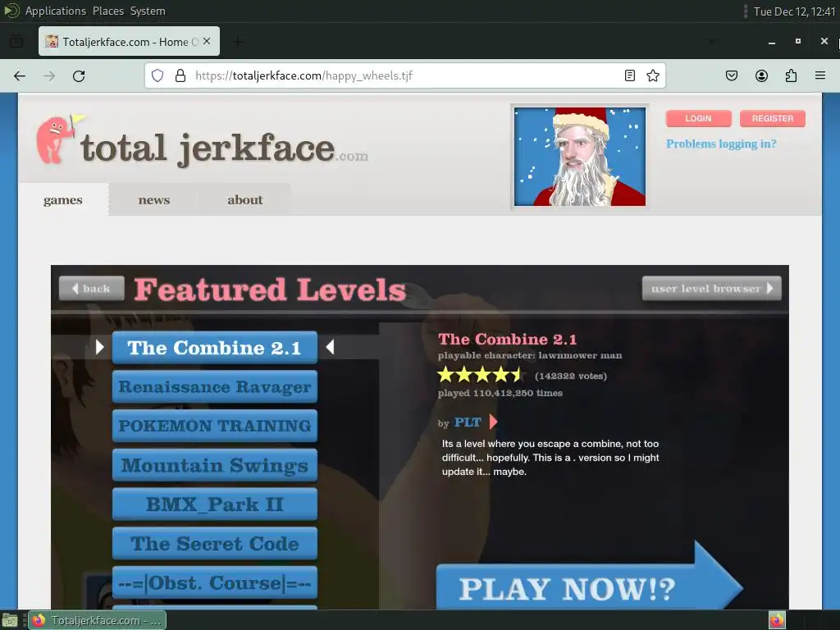Select the POKEMON TRAINING level
Image resolution: width=840 pixels, height=630 pixels.
(215, 426)
